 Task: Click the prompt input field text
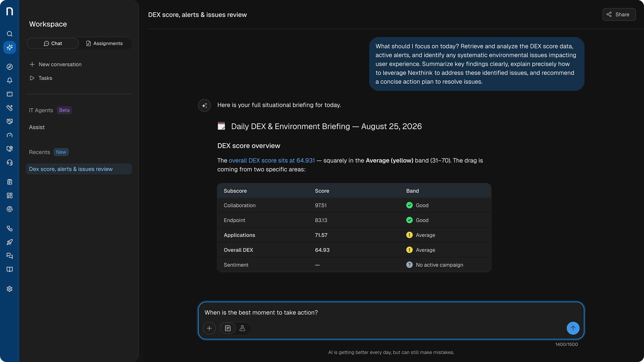(x=261, y=313)
